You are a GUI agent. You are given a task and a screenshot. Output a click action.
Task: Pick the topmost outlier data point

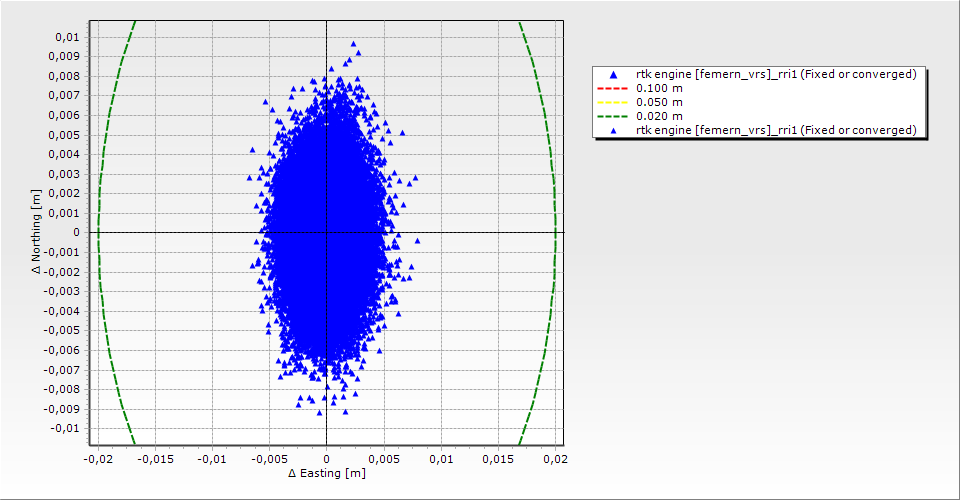tap(353, 44)
